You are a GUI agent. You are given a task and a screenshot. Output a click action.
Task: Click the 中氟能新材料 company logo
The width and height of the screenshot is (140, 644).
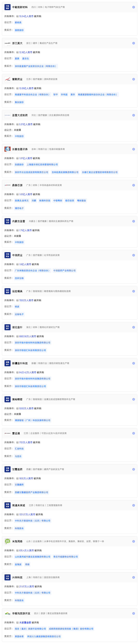coord(8,7)
